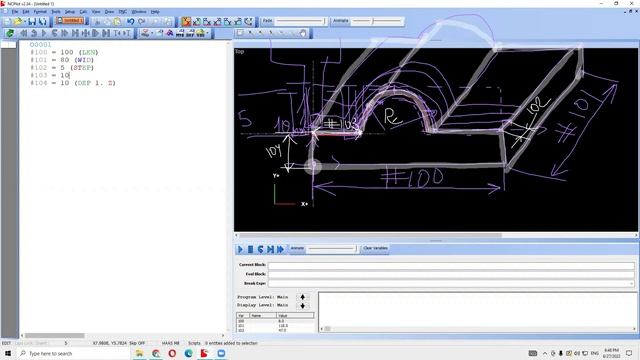Open the Draw menu
This screenshot has height=360, width=640.
(x=109, y=11)
